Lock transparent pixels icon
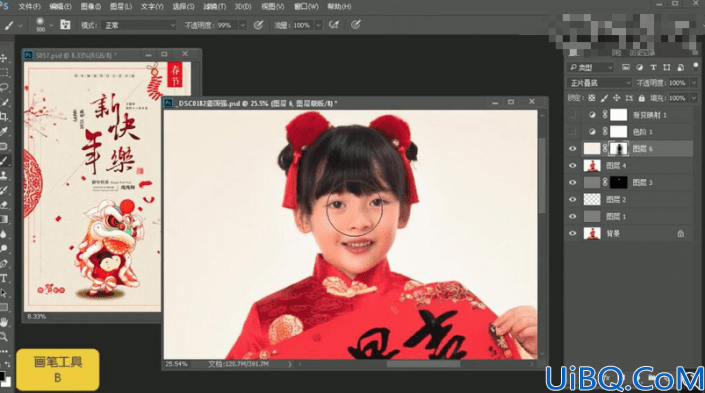705x393 pixels. tap(592, 98)
